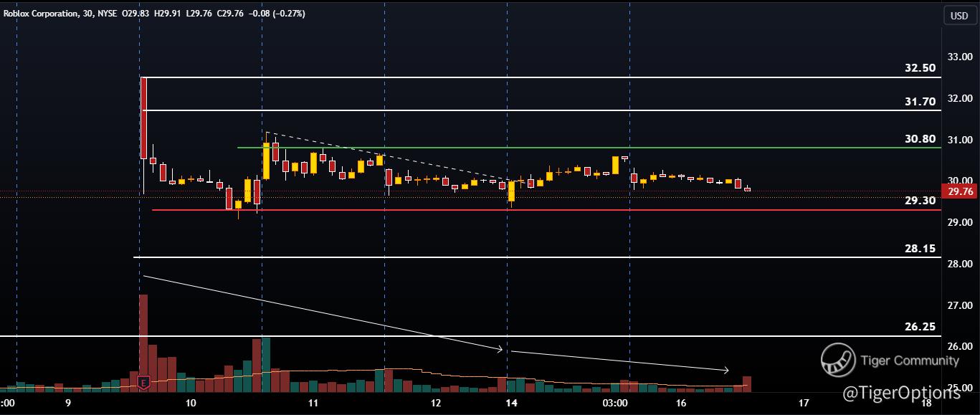Click the large red opening candlestick

[x=143, y=118]
